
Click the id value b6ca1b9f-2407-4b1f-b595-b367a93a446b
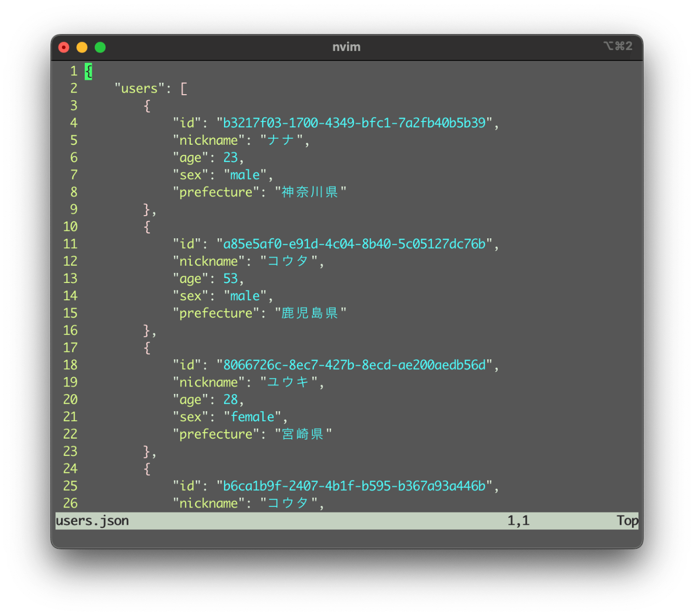point(354,486)
